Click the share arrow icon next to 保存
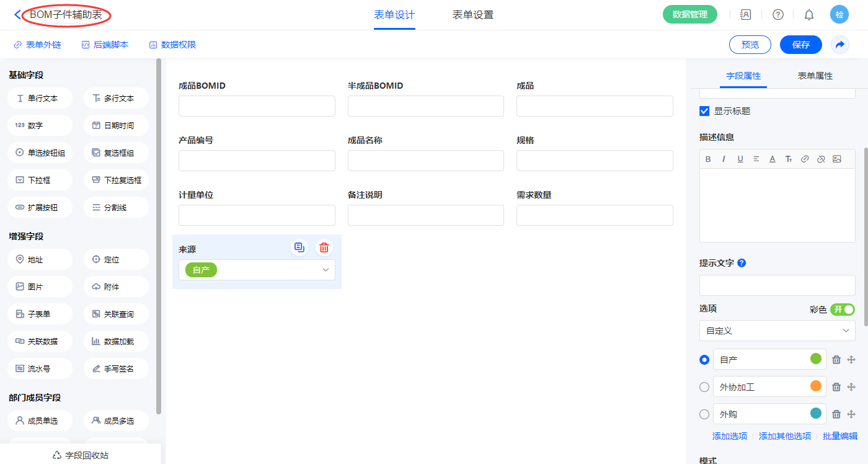 840,45
